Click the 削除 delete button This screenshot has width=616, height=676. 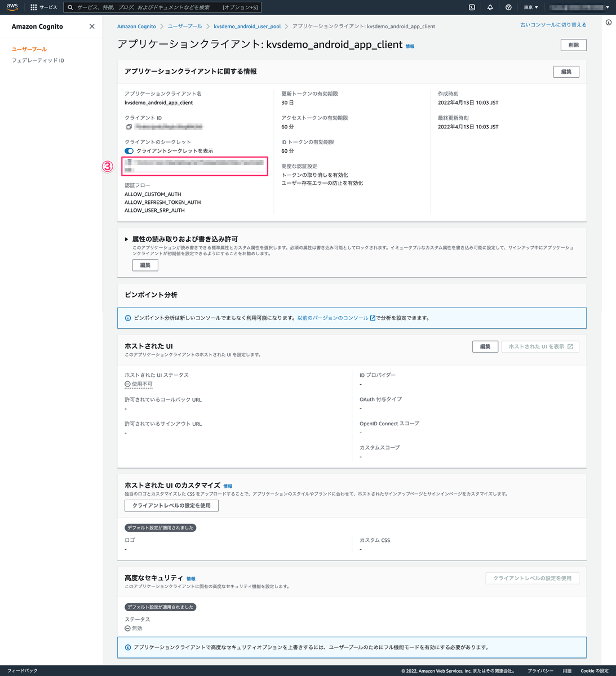click(574, 45)
